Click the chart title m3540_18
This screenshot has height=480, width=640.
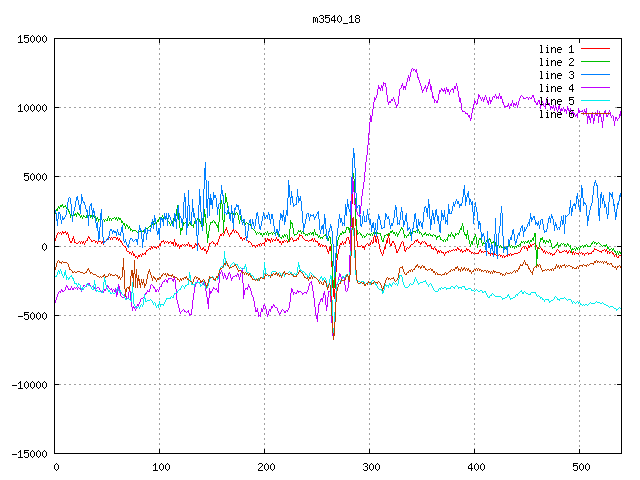pyautogui.click(x=335, y=19)
